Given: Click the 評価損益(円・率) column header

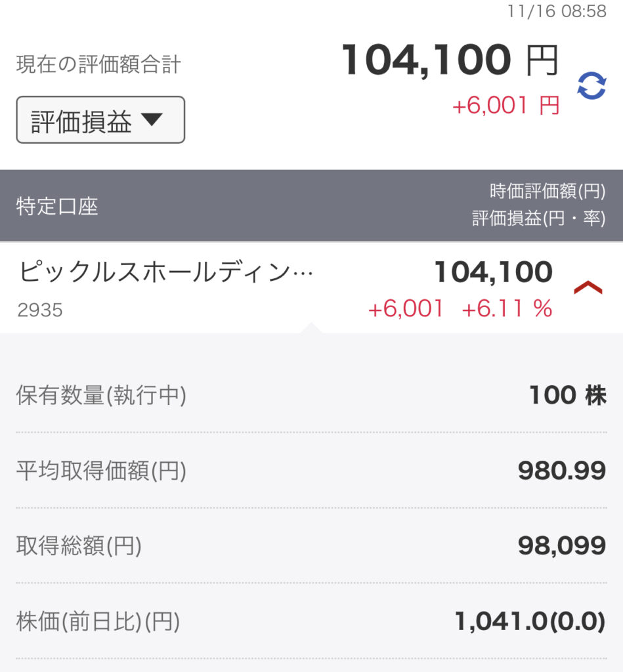Looking at the screenshot, I should [x=538, y=219].
